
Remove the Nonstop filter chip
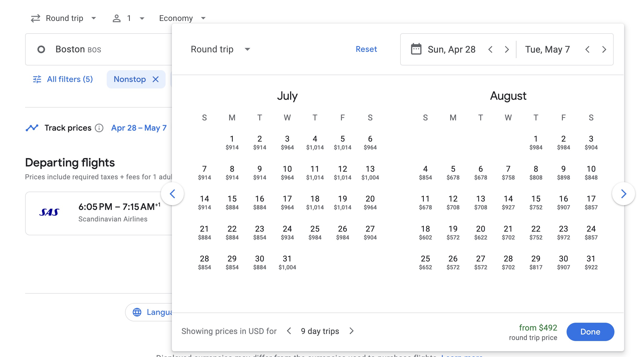pyautogui.click(x=156, y=79)
